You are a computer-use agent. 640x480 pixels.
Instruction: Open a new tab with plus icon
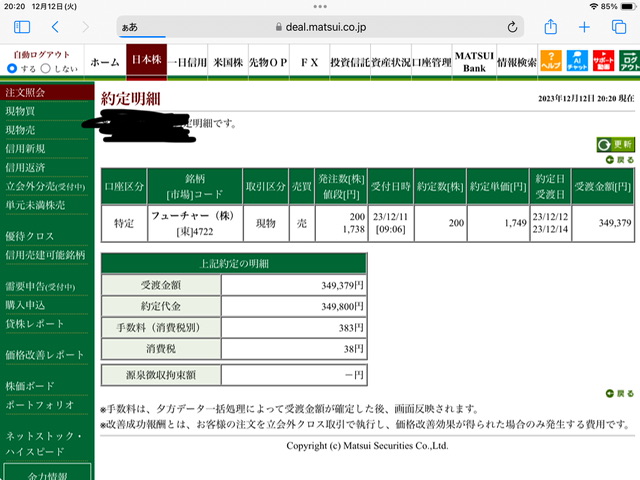pyautogui.click(x=584, y=27)
